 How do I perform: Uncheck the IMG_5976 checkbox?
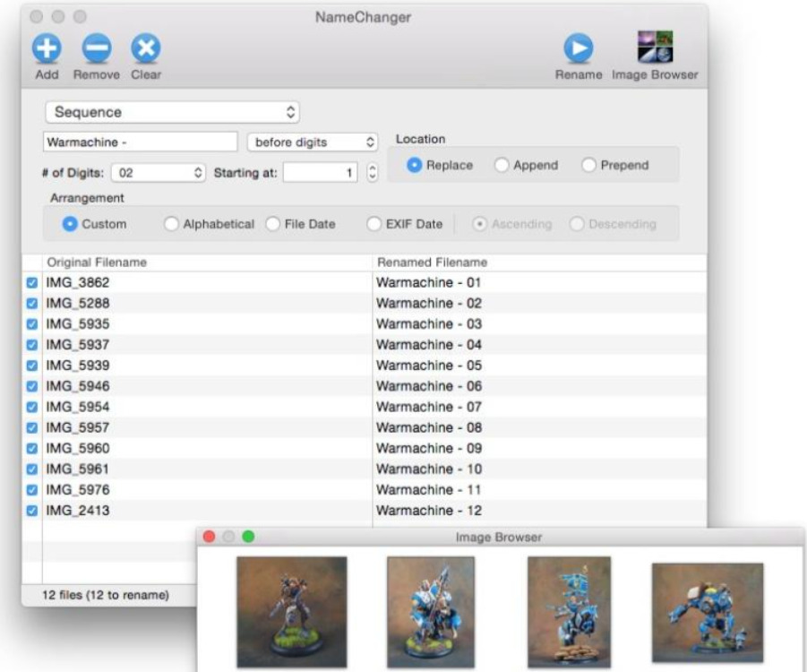pos(32,490)
